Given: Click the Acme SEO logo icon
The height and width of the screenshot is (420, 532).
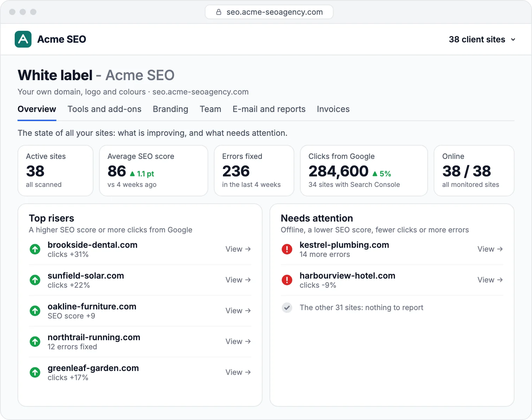Looking at the screenshot, I should coord(23,39).
